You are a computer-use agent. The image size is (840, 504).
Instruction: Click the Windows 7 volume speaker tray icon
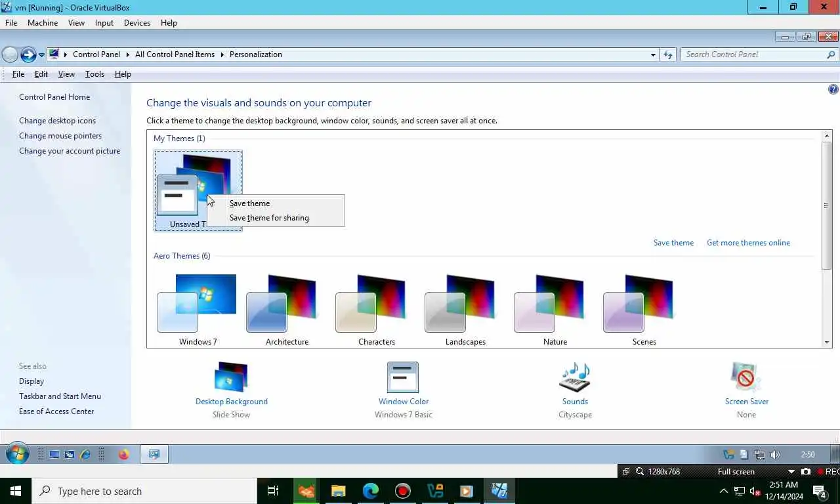tap(775, 455)
